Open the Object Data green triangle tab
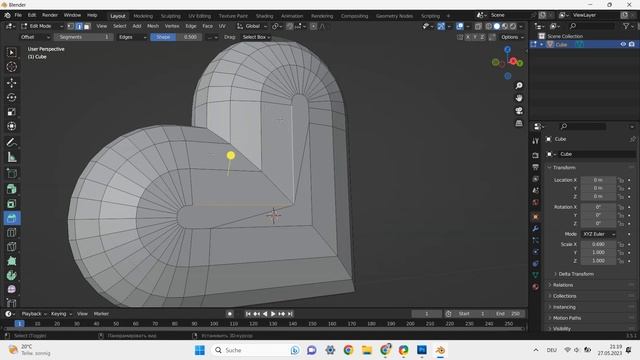 tap(536, 275)
